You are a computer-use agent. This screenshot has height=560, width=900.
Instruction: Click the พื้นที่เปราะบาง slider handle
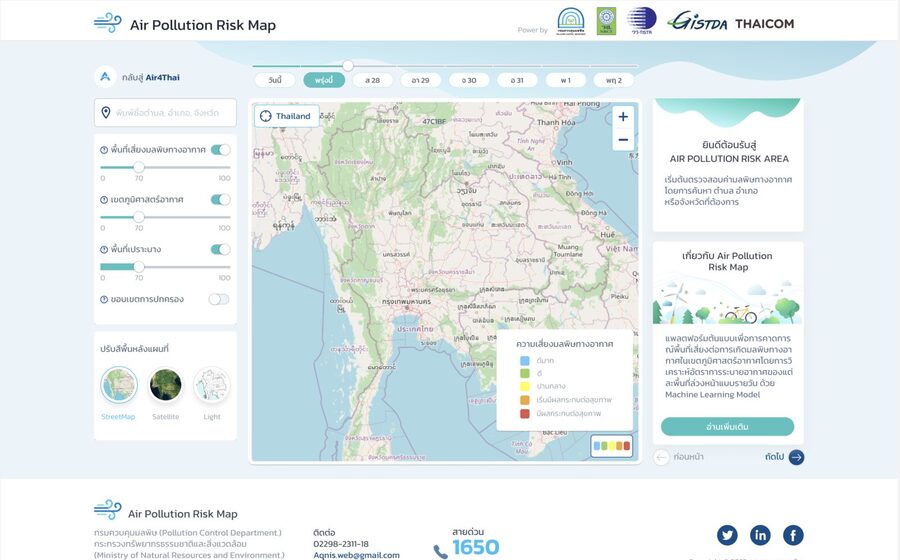(x=139, y=267)
